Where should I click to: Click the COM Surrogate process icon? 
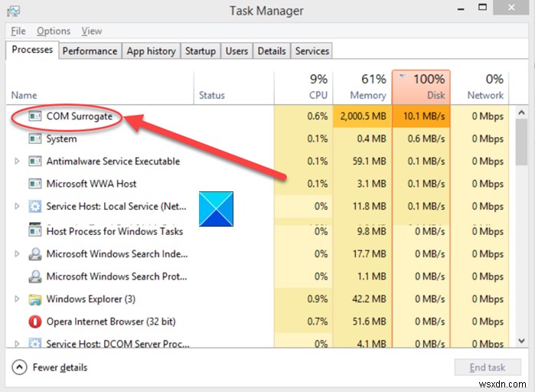(34, 116)
